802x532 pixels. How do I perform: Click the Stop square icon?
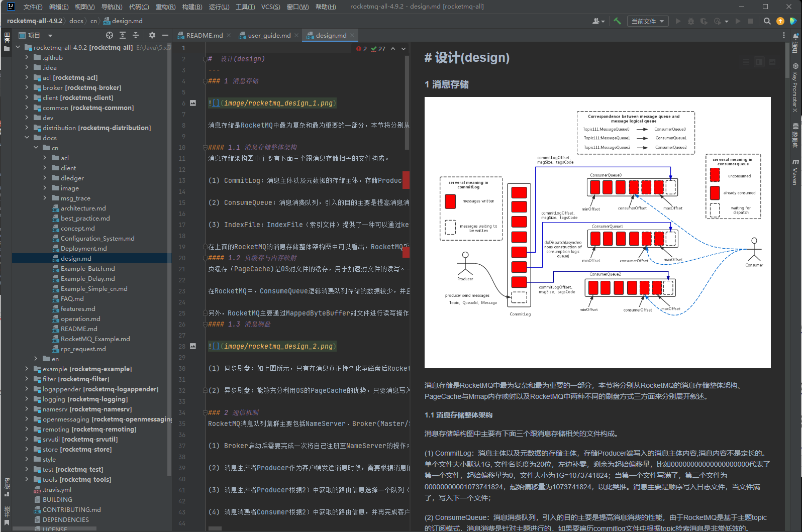[751, 21]
